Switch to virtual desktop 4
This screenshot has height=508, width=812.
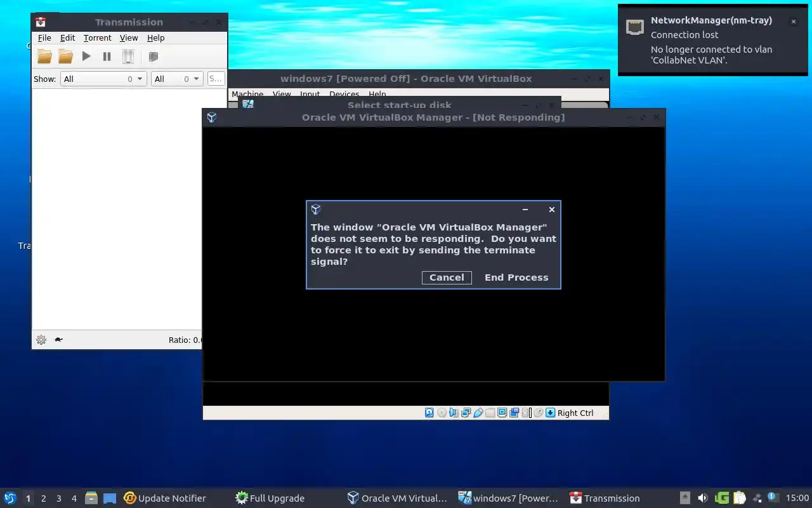(x=74, y=498)
